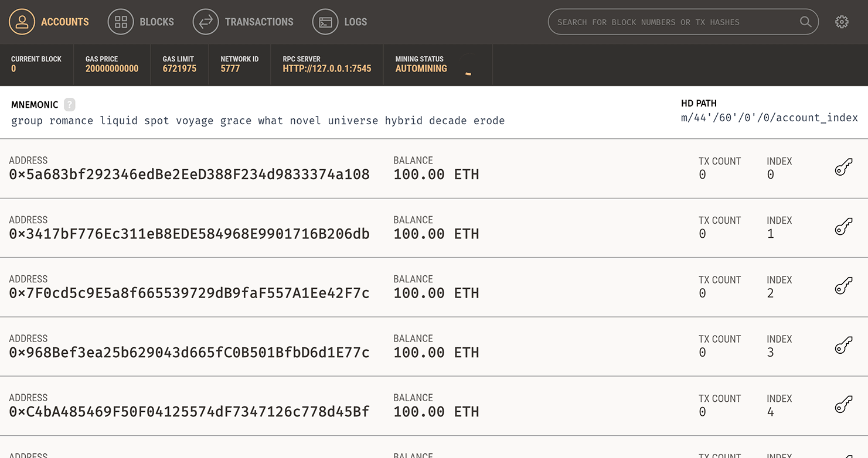Select address starting with 0×C4bA48

pyautogui.click(x=189, y=412)
